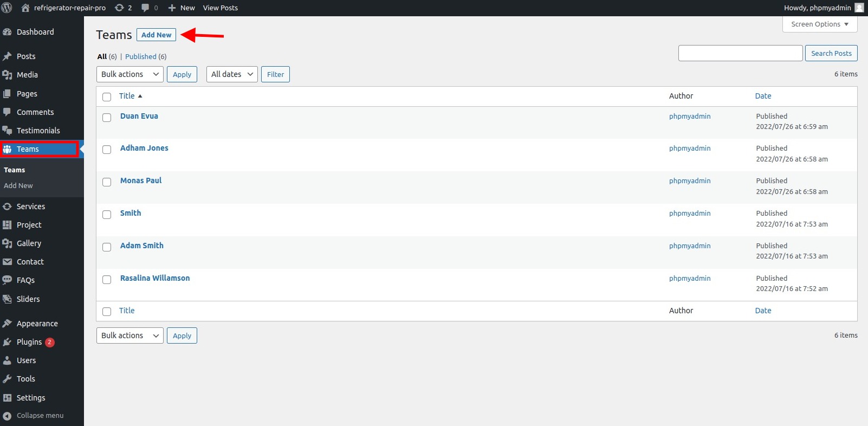Click the Comments icon in sidebar
This screenshot has width=868, height=426.
click(7, 112)
